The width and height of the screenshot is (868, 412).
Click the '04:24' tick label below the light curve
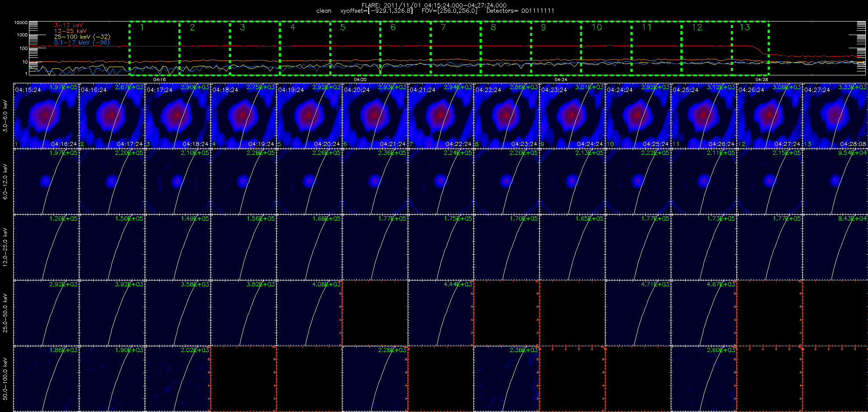click(561, 79)
